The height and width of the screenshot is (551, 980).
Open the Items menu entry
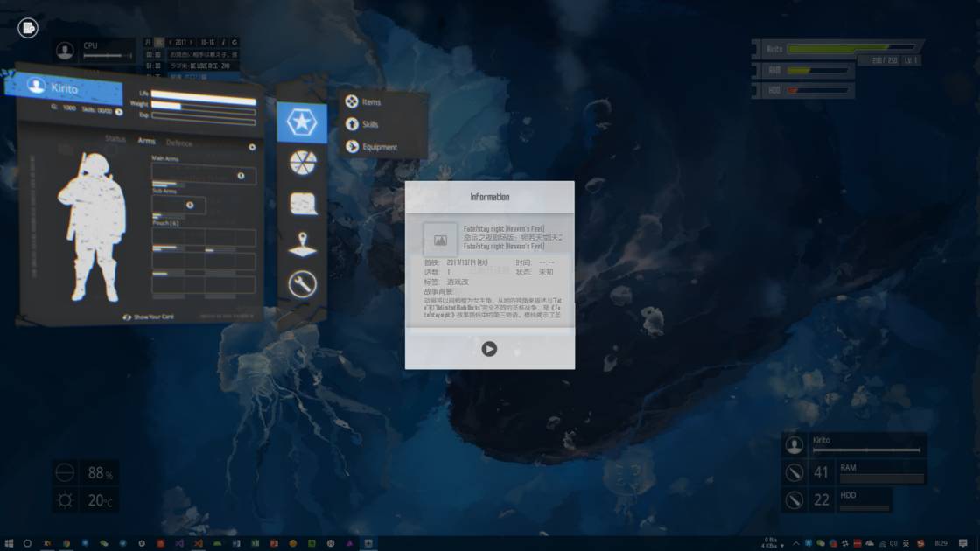[x=371, y=102]
